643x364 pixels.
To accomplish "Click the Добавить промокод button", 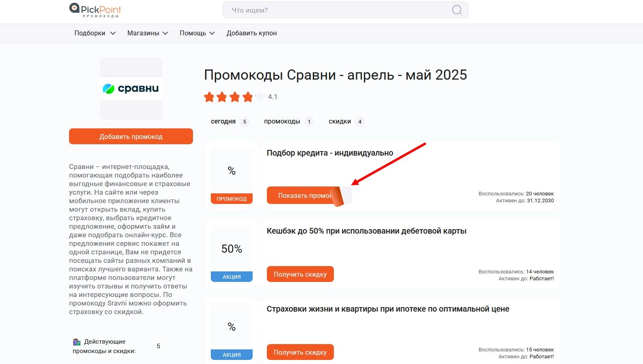I will tap(131, 136).
